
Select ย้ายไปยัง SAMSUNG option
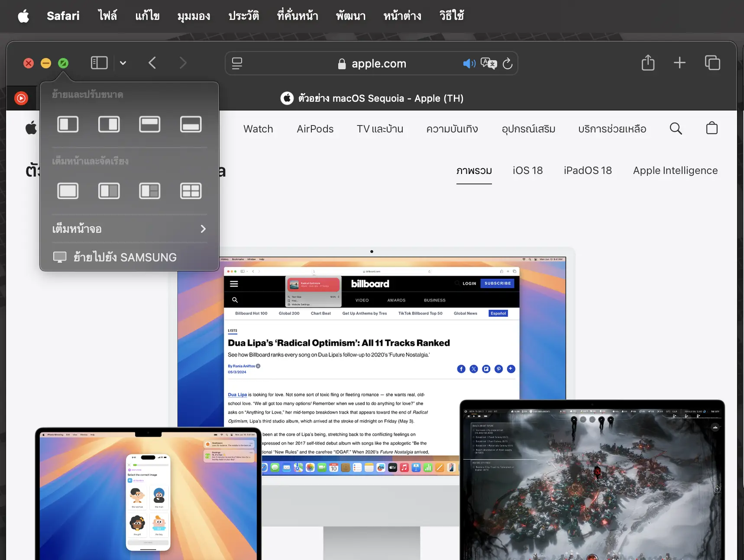coord(125,257)
